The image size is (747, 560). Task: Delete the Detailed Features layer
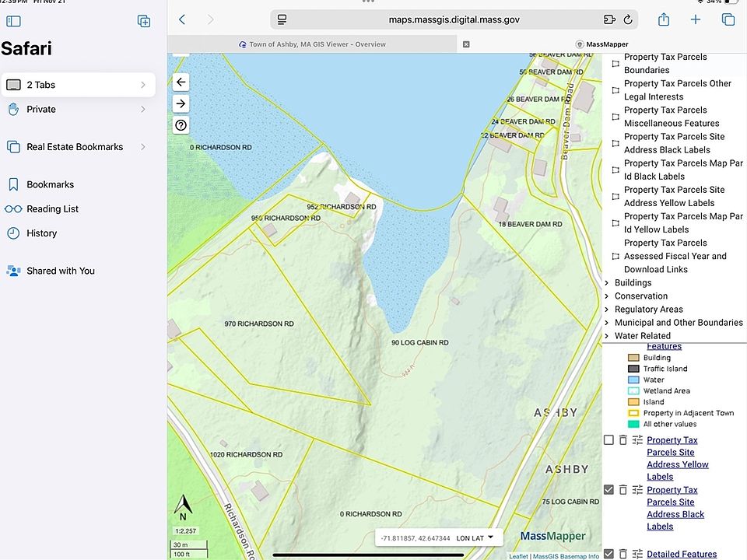622,554
